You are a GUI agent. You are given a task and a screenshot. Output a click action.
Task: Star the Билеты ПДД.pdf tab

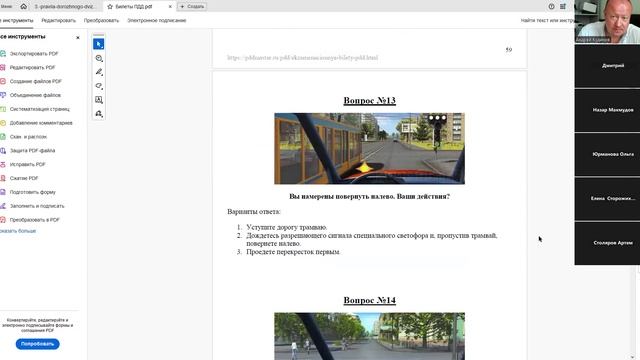110,7
